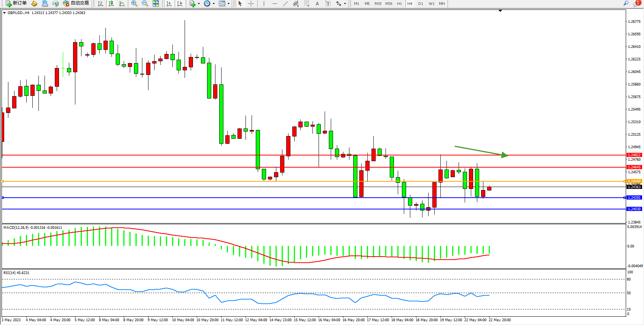Switch chart to bar chart mode
The width and height of the screenshot is (644, 325).
[100, 3]
